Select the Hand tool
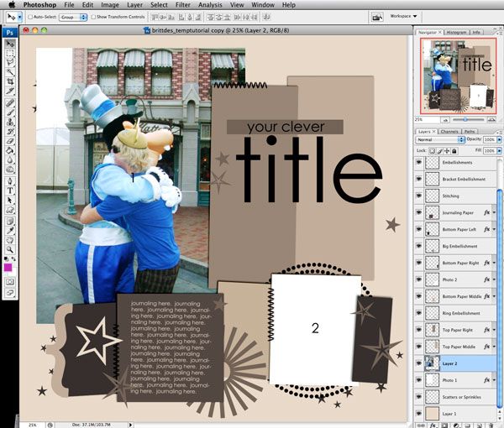 [10, 240]
